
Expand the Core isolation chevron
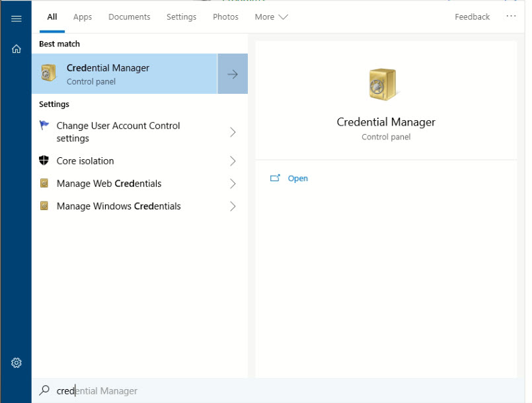[232, 161]
